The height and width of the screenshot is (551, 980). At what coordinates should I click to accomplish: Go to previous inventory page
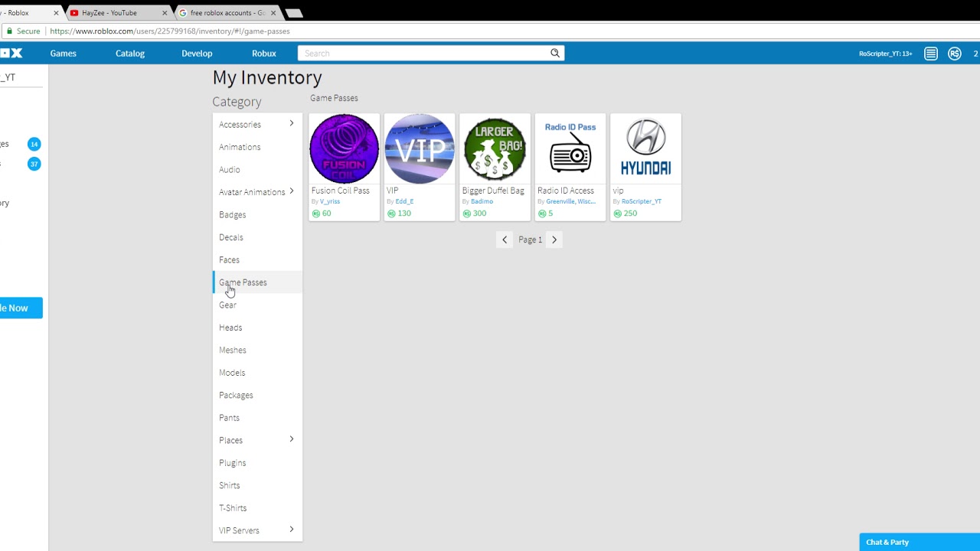[x=505, y=240]
